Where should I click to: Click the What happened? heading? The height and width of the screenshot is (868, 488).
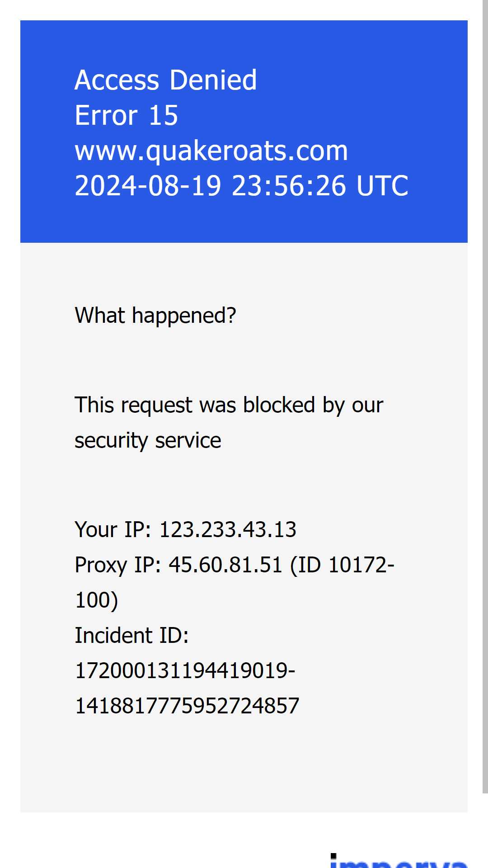(x=155, y=315)
